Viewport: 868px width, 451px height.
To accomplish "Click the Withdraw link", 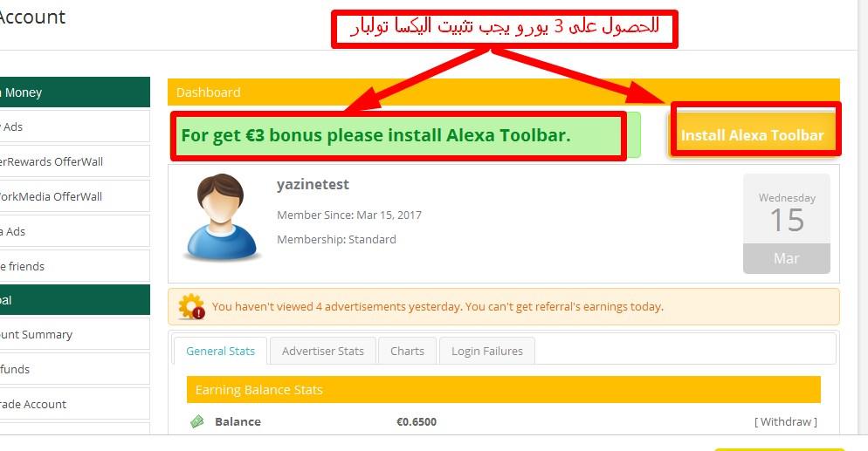I will (x=786, y=421).
